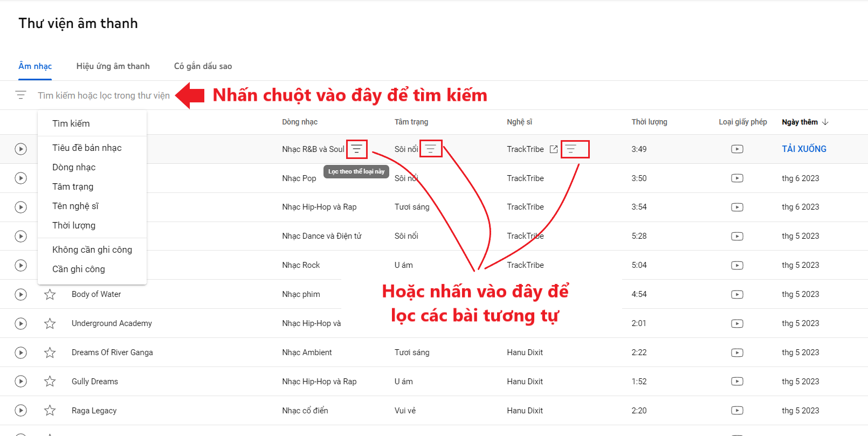This screenshot has height=436, width=868.
Task: Select Không cần ghi công option
Action: coord(92,250)
